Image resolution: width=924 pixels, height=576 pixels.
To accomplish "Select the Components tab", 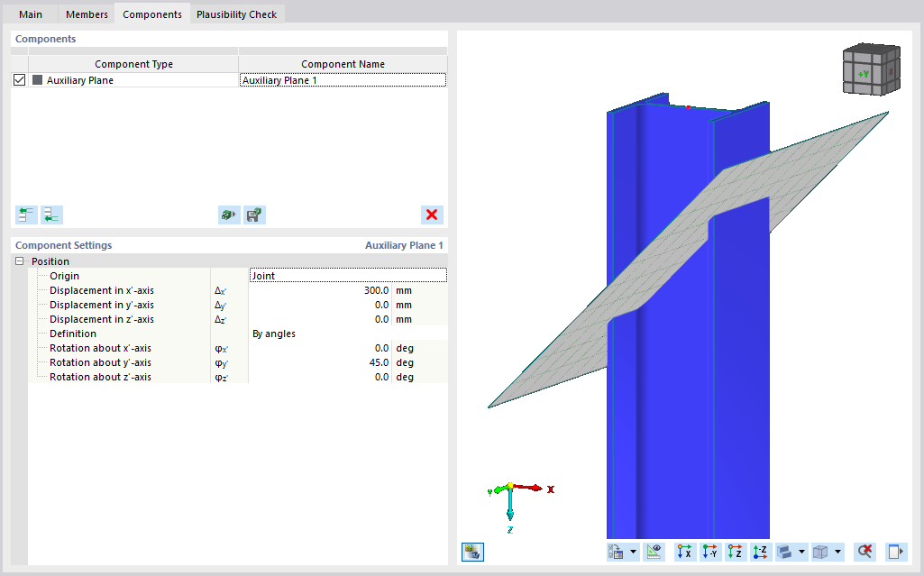I will 152,14.
